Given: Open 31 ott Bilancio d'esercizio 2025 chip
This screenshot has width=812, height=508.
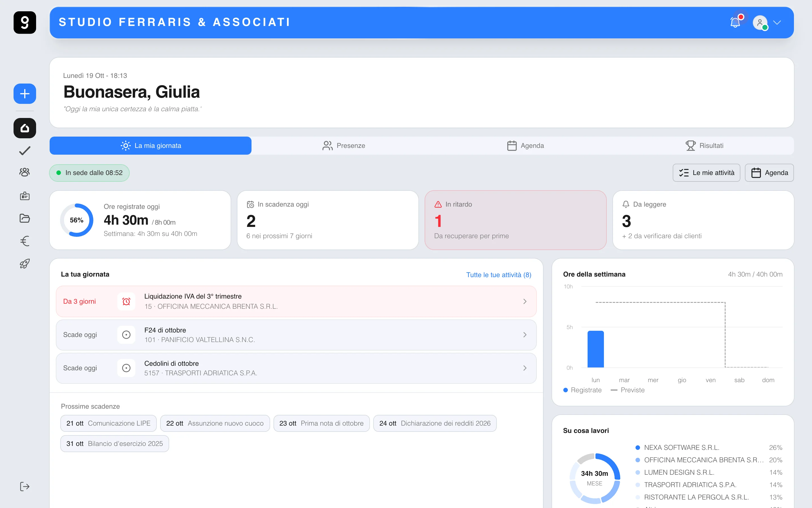Looking at the screenshot, I should [114, 443].
